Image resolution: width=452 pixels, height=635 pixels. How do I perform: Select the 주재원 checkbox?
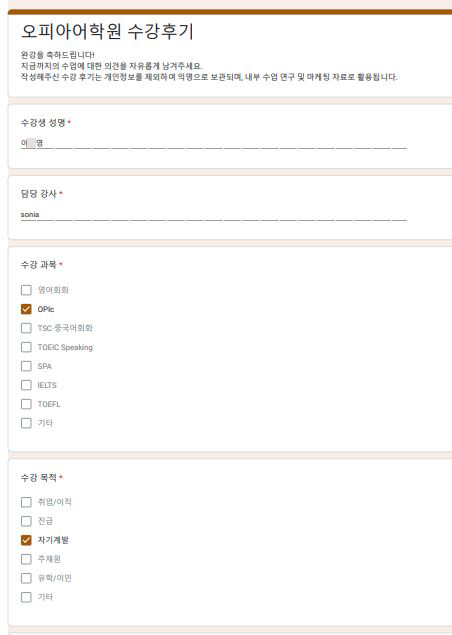(26, 559)
